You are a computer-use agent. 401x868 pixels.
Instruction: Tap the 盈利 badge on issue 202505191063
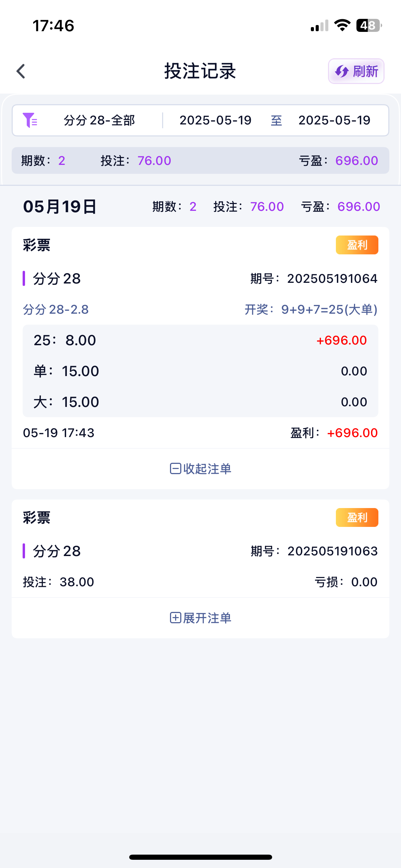coord(357,517)
